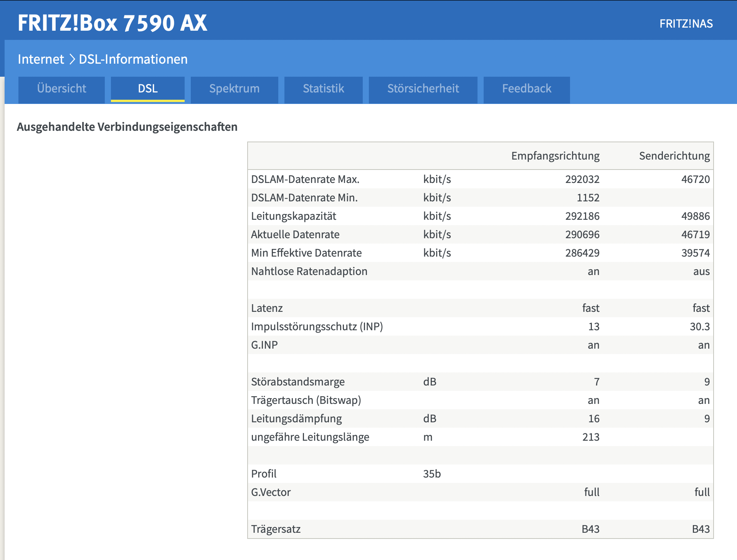Click the Aktuelle Datenrate receive value 290696
Screen dimensions: 737x560
tap(582, 234)
